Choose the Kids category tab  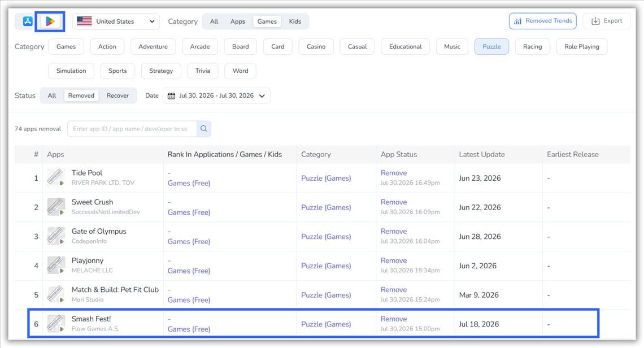click(x=295, y=21)
